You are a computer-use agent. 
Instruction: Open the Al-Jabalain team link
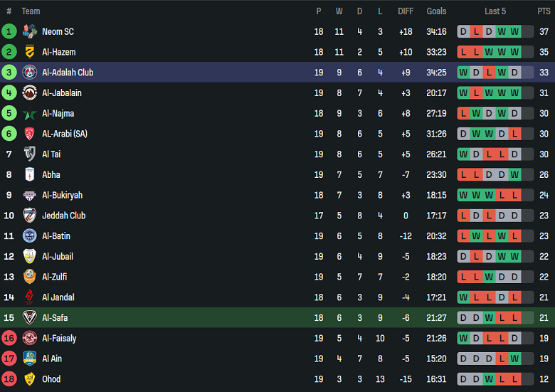[61, 93]
